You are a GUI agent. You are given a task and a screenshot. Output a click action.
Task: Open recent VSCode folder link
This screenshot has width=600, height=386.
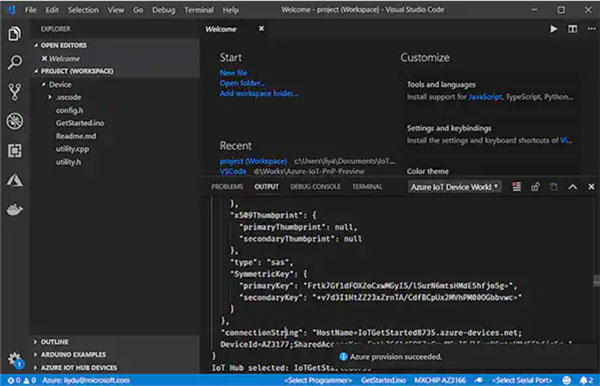(x=233, y=171)
